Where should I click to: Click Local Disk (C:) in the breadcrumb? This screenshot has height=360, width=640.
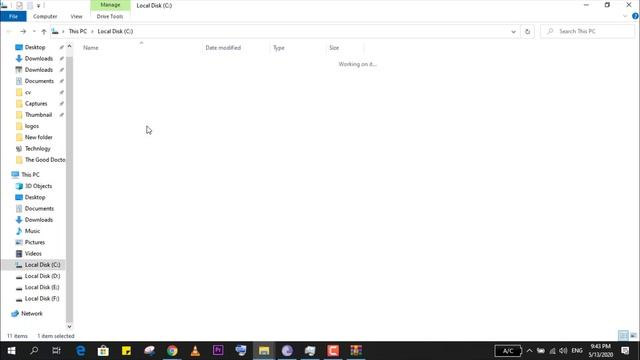115,31
